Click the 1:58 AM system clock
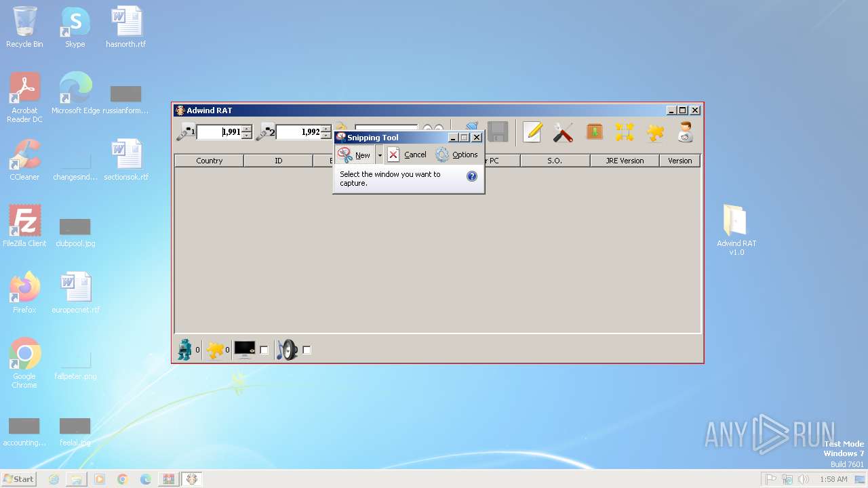Image resolution: width=868 pixels, height=488 pixels. point(833,479)
